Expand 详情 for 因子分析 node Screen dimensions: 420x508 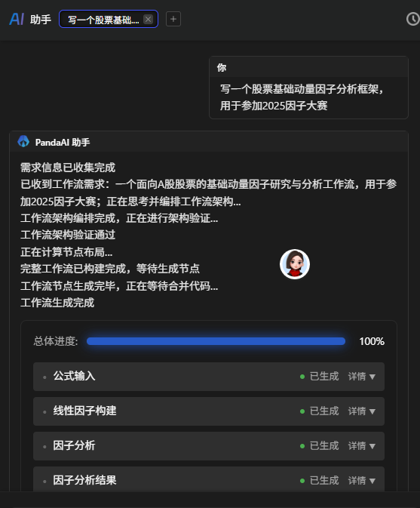(x=361, y=446)
